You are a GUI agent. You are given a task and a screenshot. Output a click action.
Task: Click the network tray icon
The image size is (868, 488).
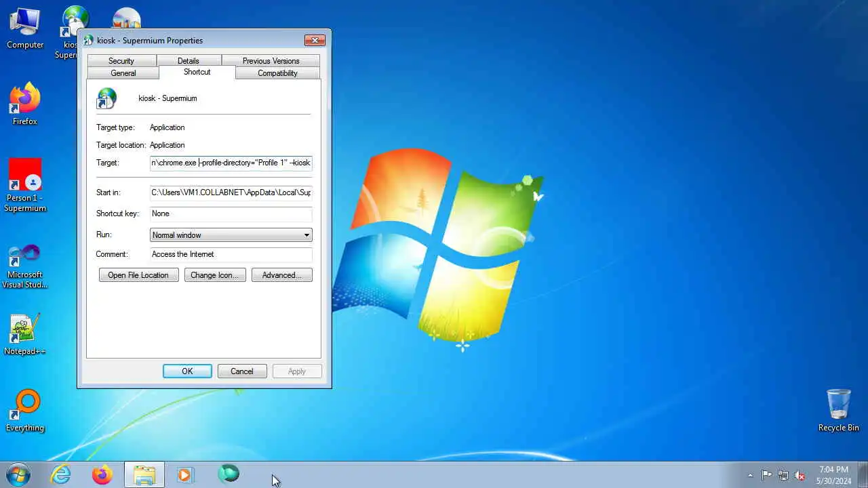(x=783, y=475)
